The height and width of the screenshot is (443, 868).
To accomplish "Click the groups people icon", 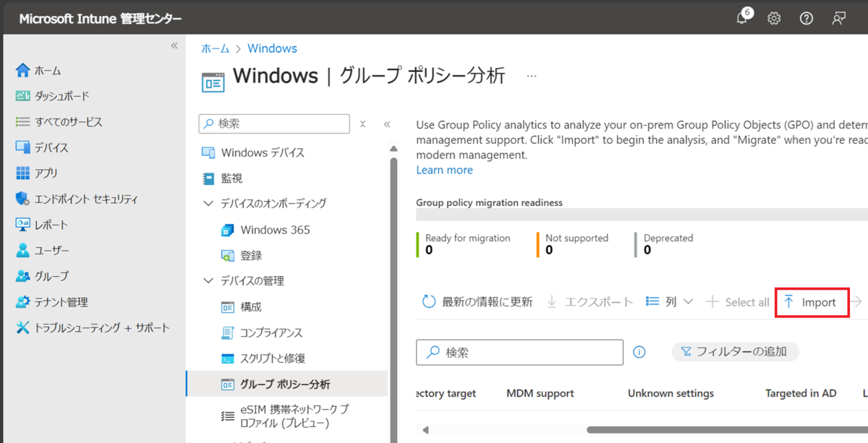I will click(23, 276).
